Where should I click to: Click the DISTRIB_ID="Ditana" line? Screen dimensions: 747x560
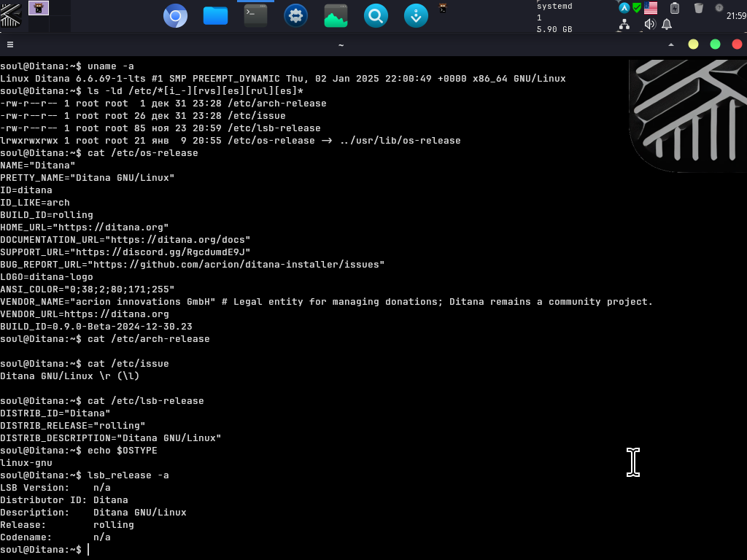(x=55, y=413)
